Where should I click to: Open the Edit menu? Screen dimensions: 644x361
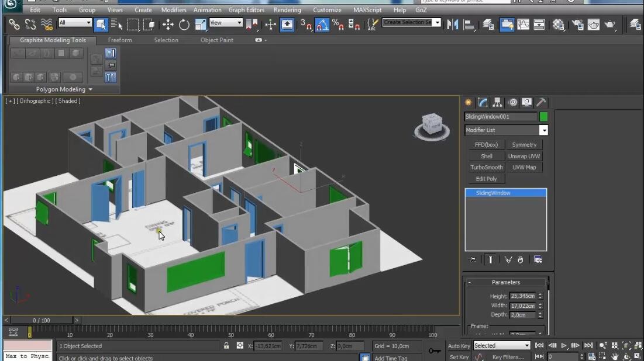[x=35, y=10]
